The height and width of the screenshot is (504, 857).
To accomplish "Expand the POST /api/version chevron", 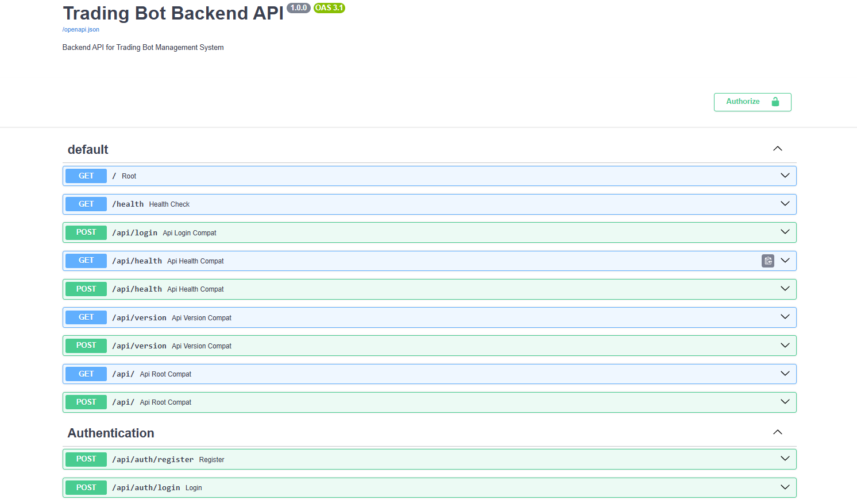I will [x=785, y=346].
